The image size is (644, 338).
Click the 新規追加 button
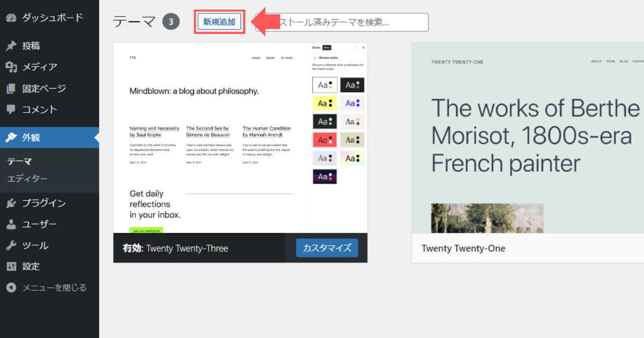219,21
